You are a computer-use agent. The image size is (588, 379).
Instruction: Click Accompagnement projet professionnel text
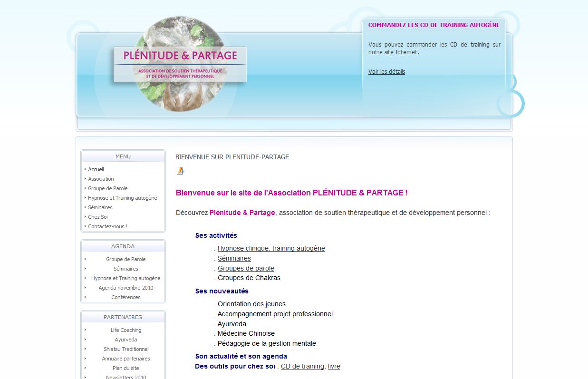275,314
